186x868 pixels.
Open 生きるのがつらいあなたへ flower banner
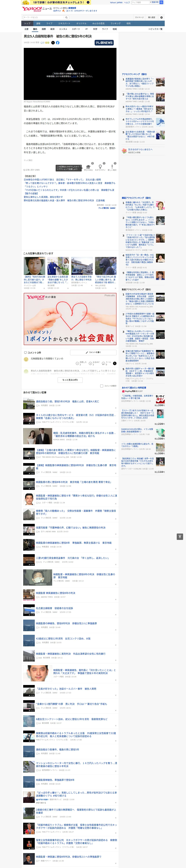143,151
